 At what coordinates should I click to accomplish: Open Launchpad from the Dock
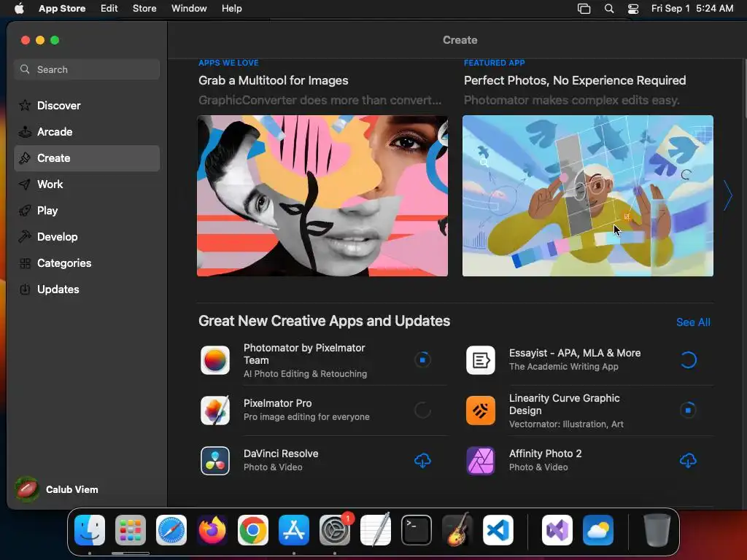(x=131, y=530)
